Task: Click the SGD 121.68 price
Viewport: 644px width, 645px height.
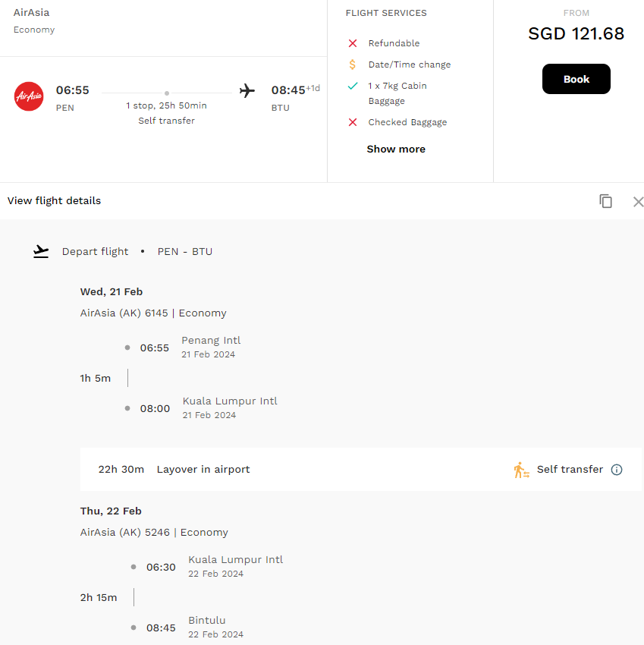Action: 576,33
